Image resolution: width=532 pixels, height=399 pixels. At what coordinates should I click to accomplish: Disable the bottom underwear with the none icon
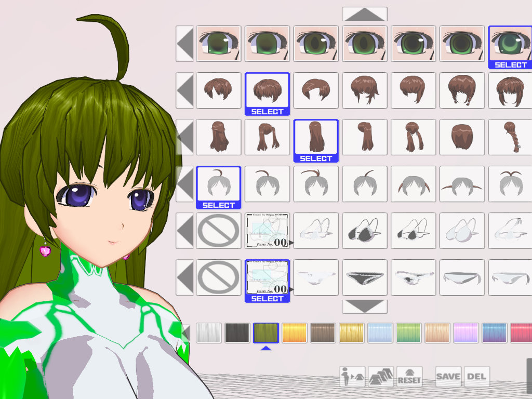click(x=218, y=277)
